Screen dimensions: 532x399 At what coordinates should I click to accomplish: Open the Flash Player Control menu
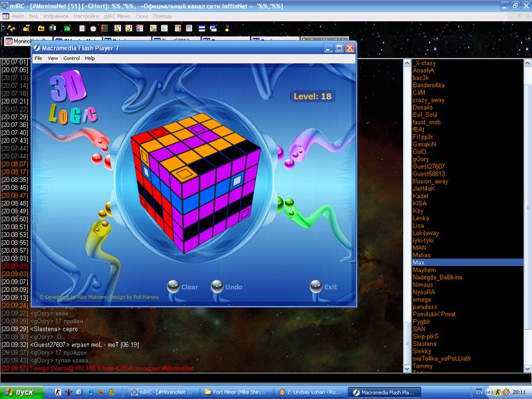point(72,58)
